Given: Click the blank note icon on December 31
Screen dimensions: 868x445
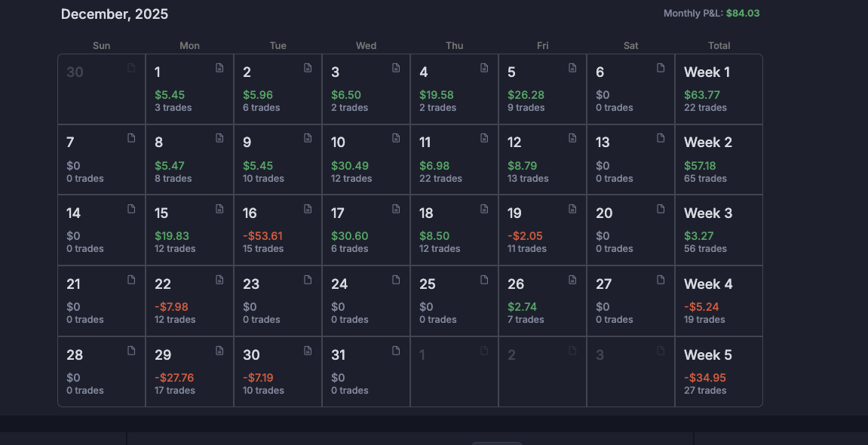Looking at the screenshot, I should pyautogui.click(x=396, y=351).
